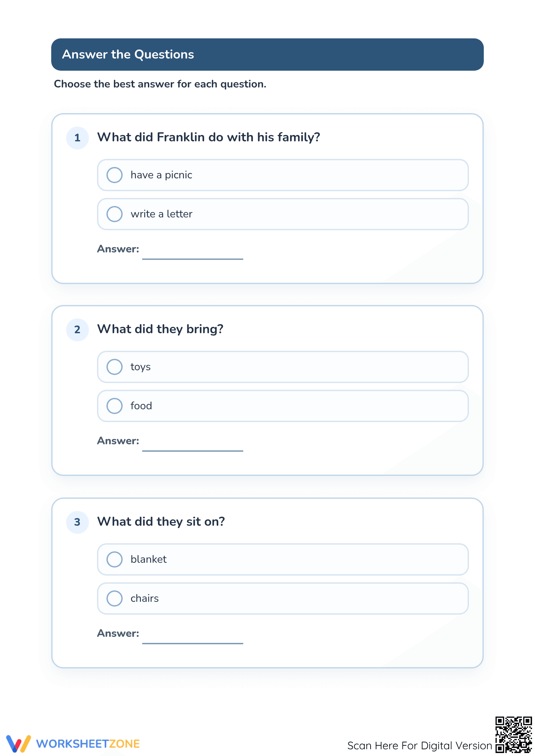Select the 'have a picnic' radio button
Viewport: 535px width, 756px height.
click(115, 175)
